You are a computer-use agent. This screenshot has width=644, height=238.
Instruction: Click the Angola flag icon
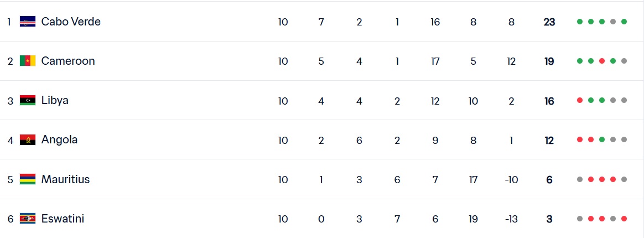tap(28, 139)
